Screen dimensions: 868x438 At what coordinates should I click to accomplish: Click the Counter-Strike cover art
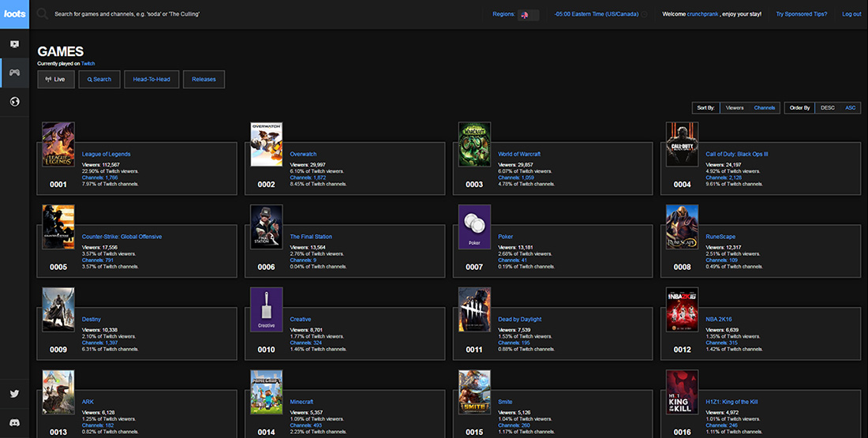click(58, 227)
